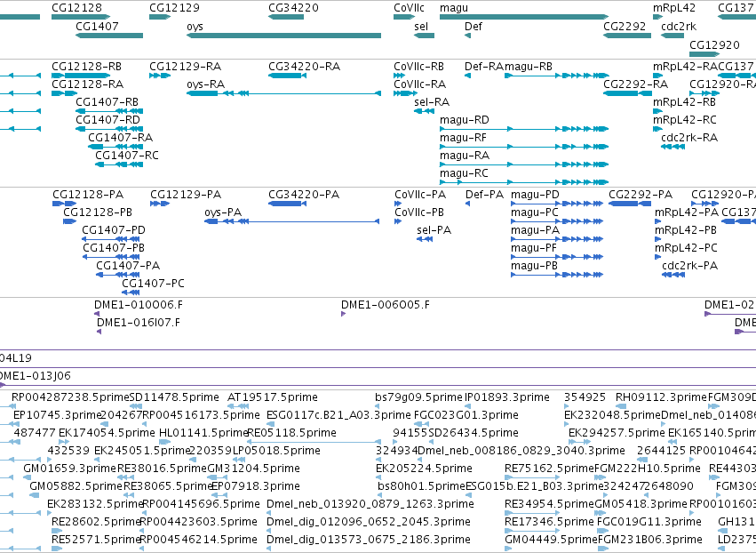Select transcript CG12129-RA label

[186, 67]
